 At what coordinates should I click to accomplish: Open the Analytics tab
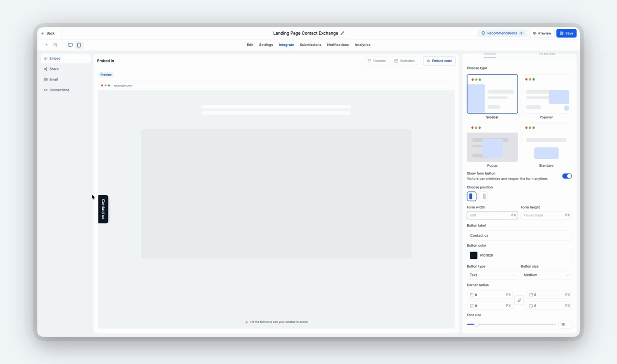(x=362, y=45)
